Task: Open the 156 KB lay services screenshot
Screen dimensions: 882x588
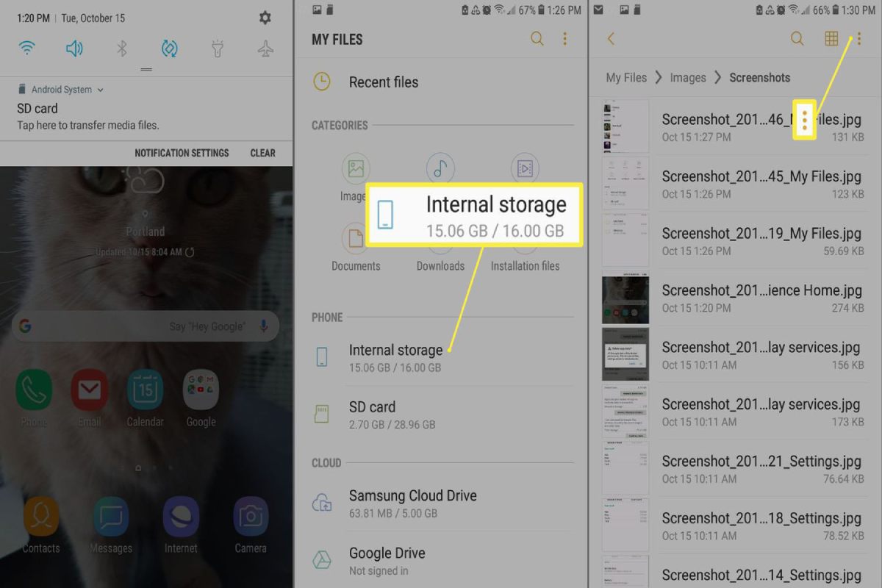Action: pos(735,354)
